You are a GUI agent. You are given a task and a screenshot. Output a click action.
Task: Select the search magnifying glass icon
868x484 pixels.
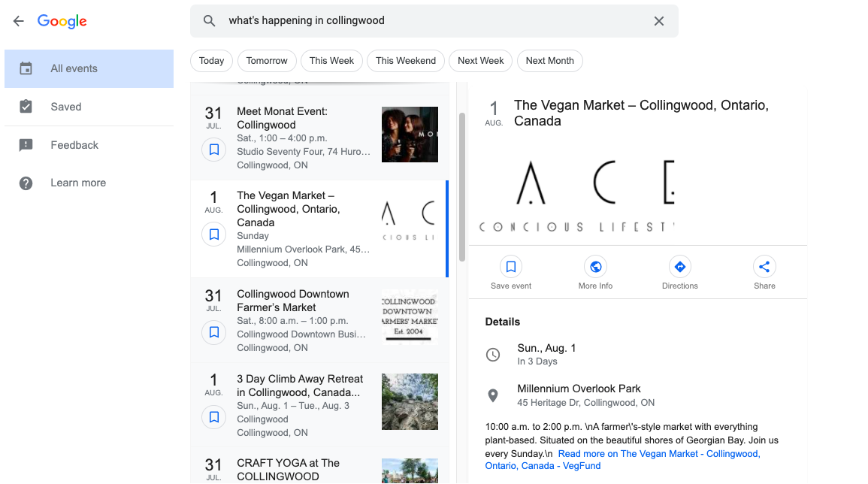pos(209,21)
